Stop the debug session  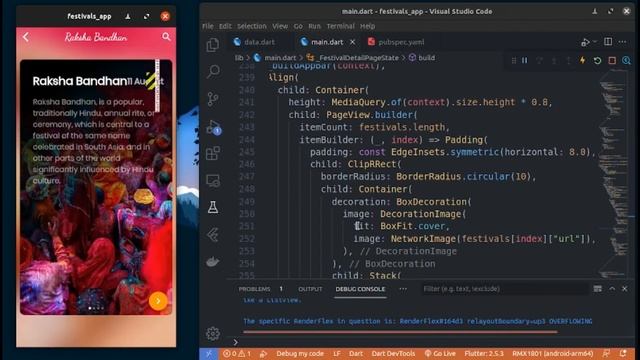click(x=612, y=60)
